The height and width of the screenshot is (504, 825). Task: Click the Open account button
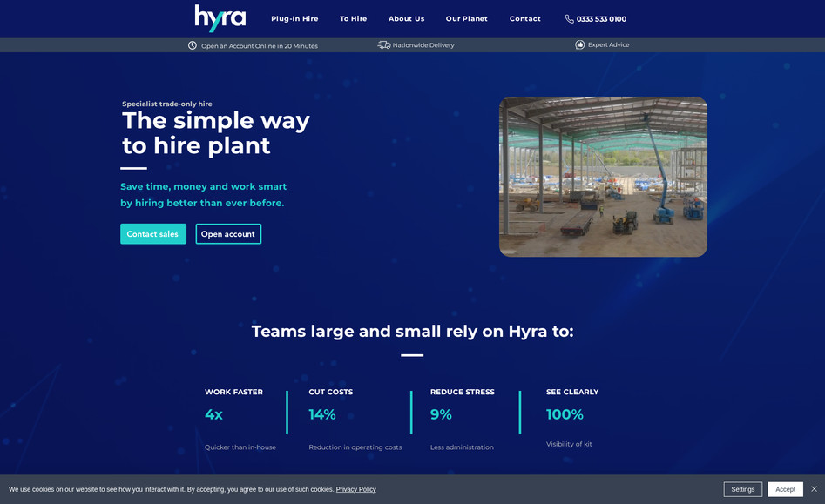227,233
